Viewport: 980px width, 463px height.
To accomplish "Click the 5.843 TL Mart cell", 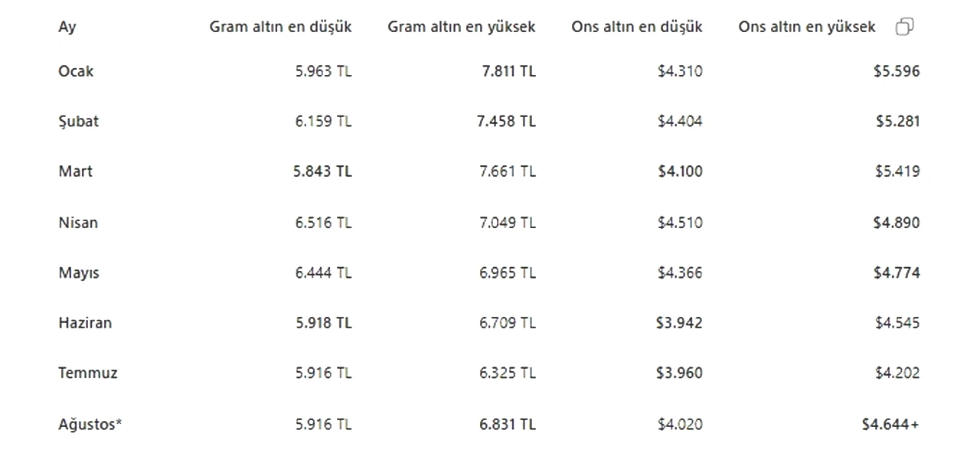I will click(x=322, y=171).
